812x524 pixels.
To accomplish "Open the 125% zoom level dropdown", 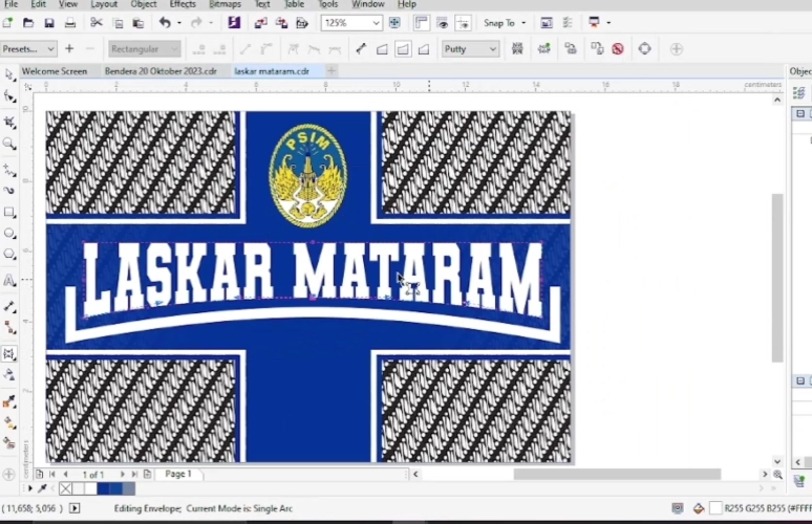I will (376, 23).
